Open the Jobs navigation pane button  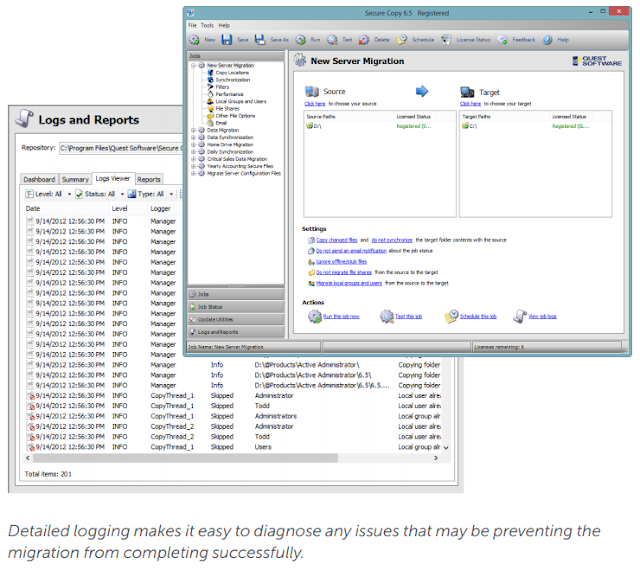pyautogui.click(x=236, y=294)
